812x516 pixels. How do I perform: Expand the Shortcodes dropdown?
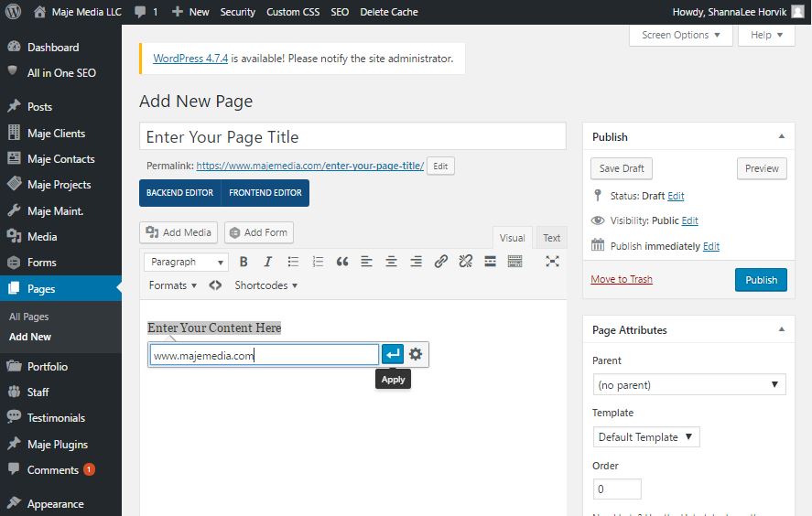[x=265, y=285]
